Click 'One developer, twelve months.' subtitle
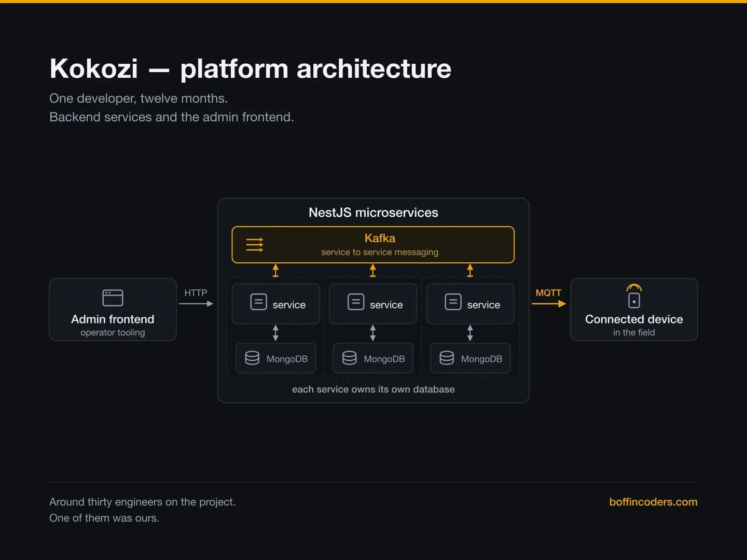Screen dimensions: 747x560 (139, 99)
